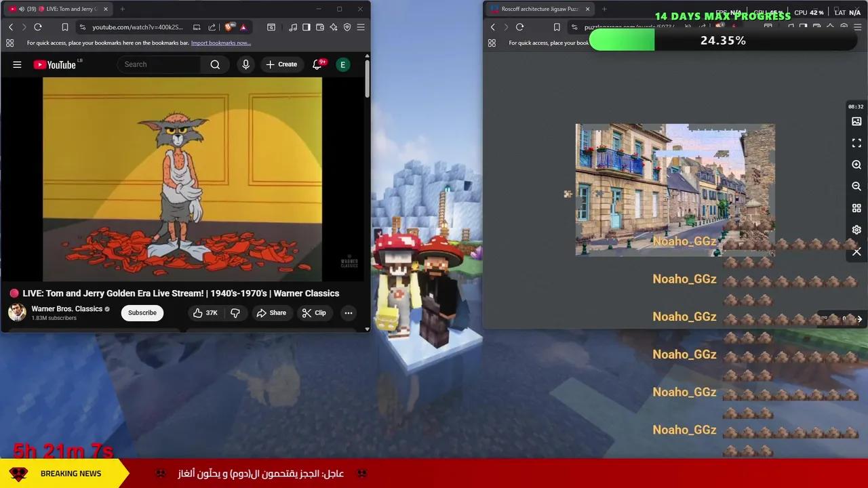Image resolution: width=868 pixels, height=488 pixels.
Task: Close the Roscoff architecture Jigsaw tab
Action: pyautogui.click(x=587, y=9)
